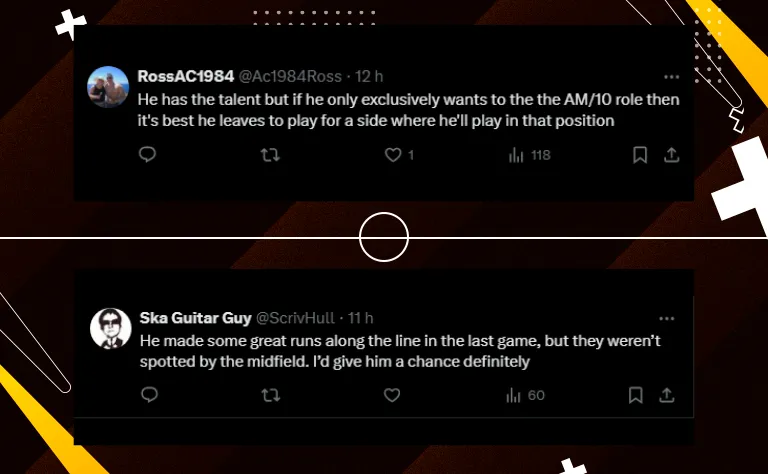
Task: Open the 12 h timestamp link
Action: click(x=370, y=77)
